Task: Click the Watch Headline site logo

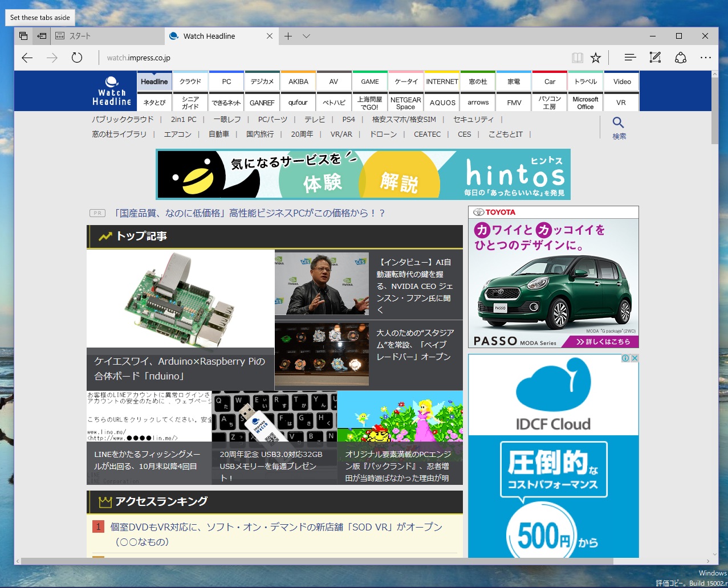Action: [112, 91]
